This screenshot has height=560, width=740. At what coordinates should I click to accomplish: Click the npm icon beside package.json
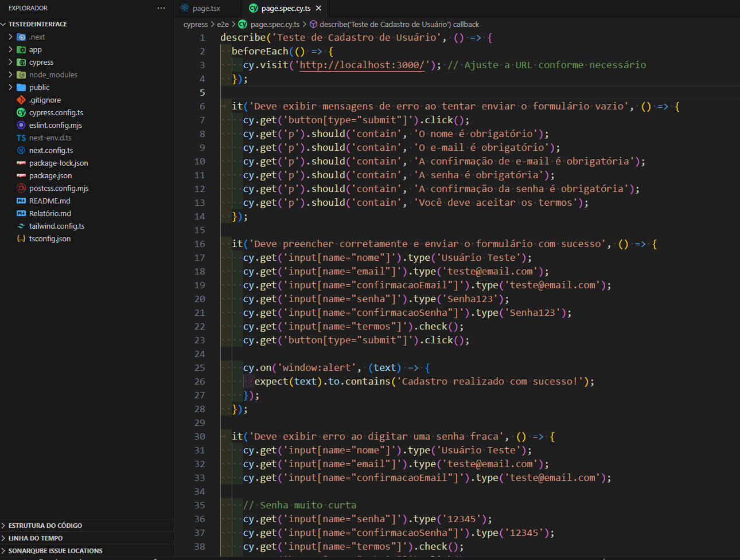[x=21, y=175]
